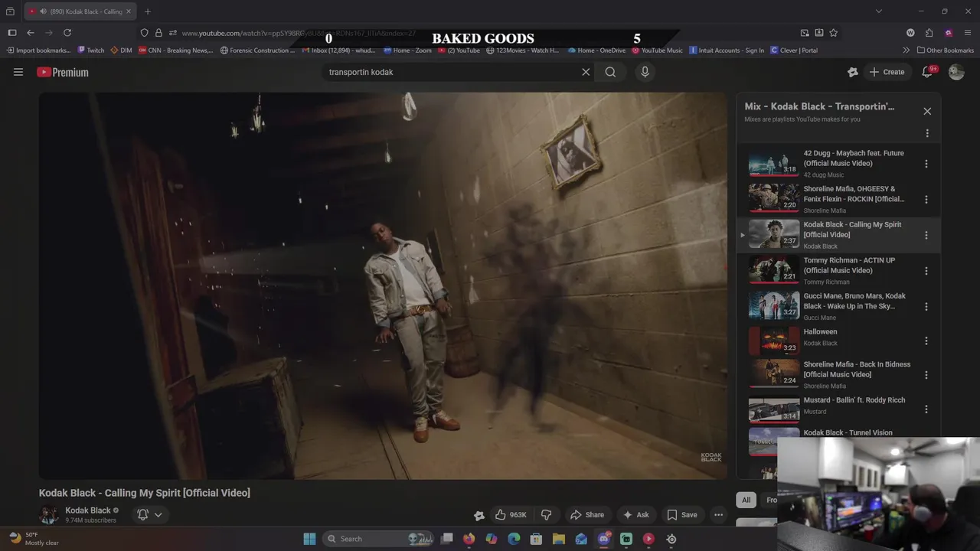Reload the page in the browser
The image size is (980, 551).
coord(67,33)
